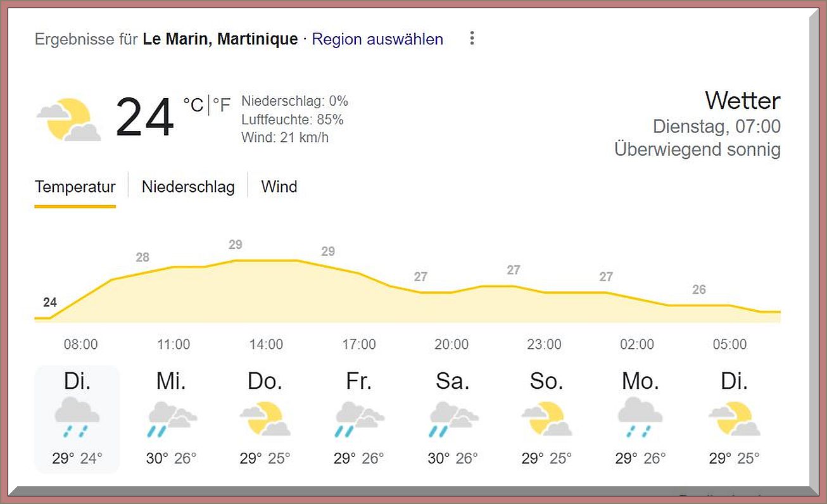Switch to the Niederschlag tab
Viewport: 827px width, 504px height.
pos(188,187)
